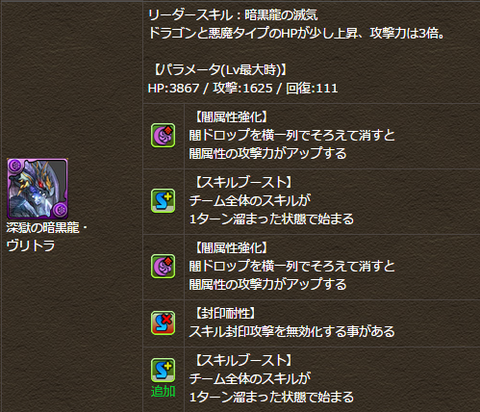Click the monster name 深獄の暗黒龍・ヴリトラ
This screenshot has height=412, width=480.
coord(47,237)
